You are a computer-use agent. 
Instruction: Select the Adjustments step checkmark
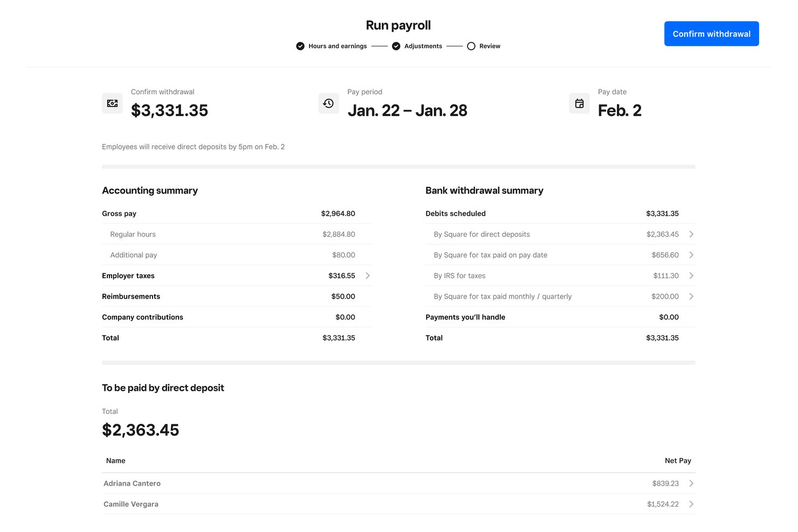(396, 46)
